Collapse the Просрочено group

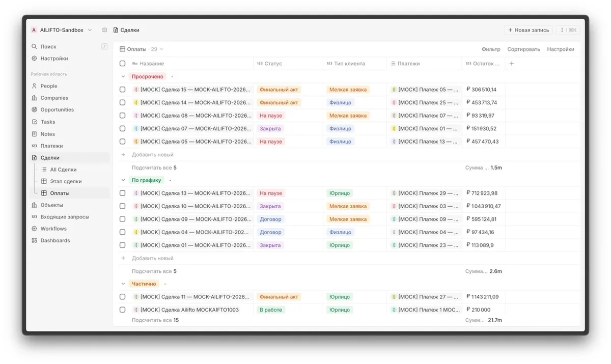pyautogui.click(x=123, y=76)
